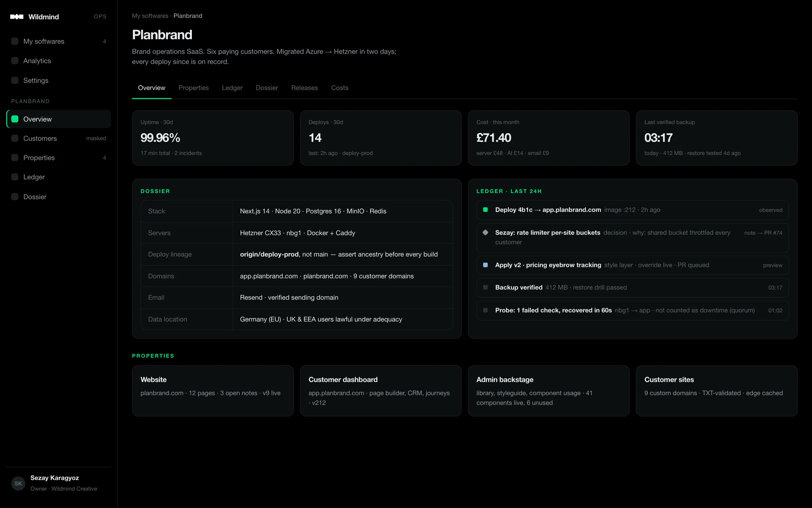
Task: Open the Last verified backup card
Action: (x=717, y=138)
